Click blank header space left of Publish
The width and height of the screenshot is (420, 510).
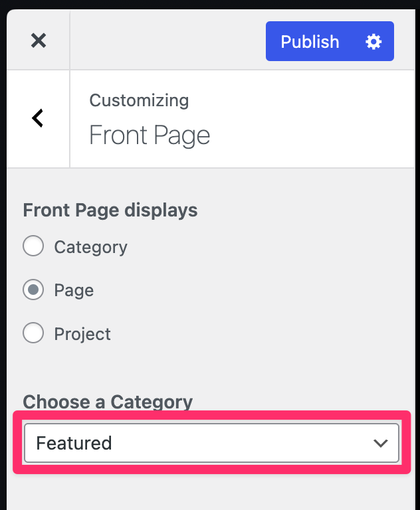point(166,41)
